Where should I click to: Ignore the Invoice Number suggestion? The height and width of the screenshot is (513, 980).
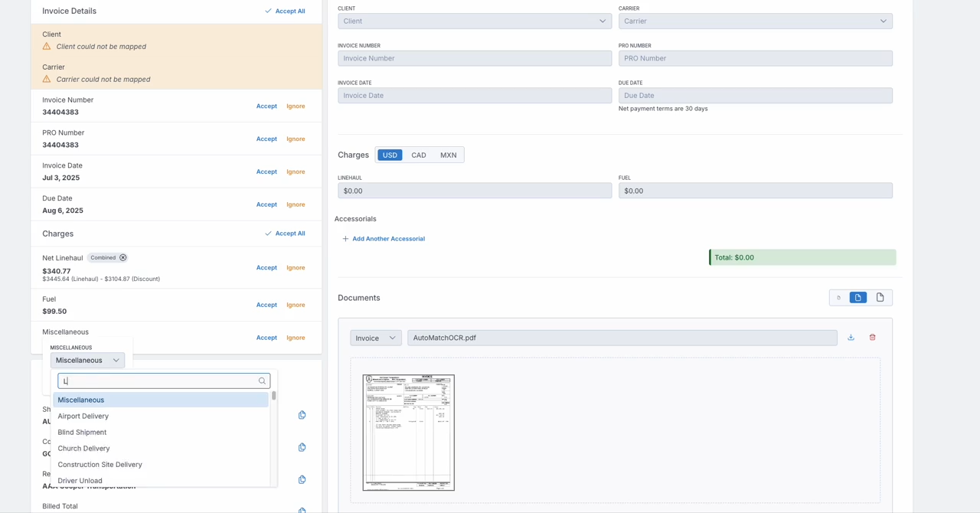(x=296, y=106)
